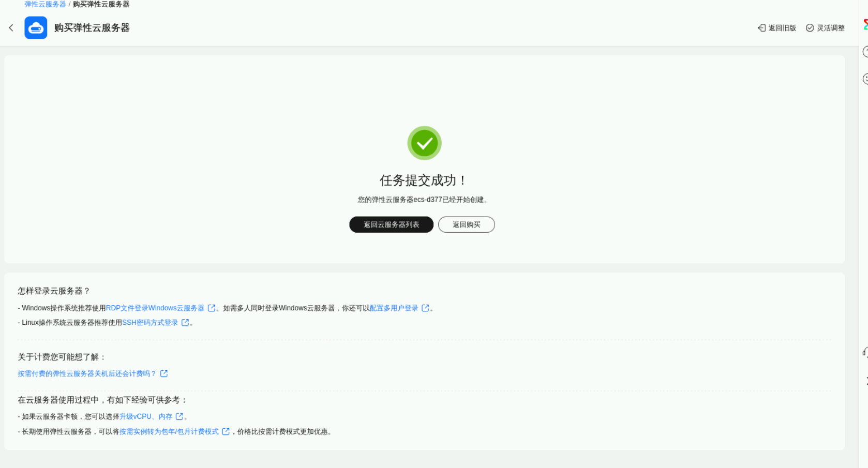Viewport: 868px width, 468px height.
Task: Open the 灵活调整 option
Action: coord(831,28)
